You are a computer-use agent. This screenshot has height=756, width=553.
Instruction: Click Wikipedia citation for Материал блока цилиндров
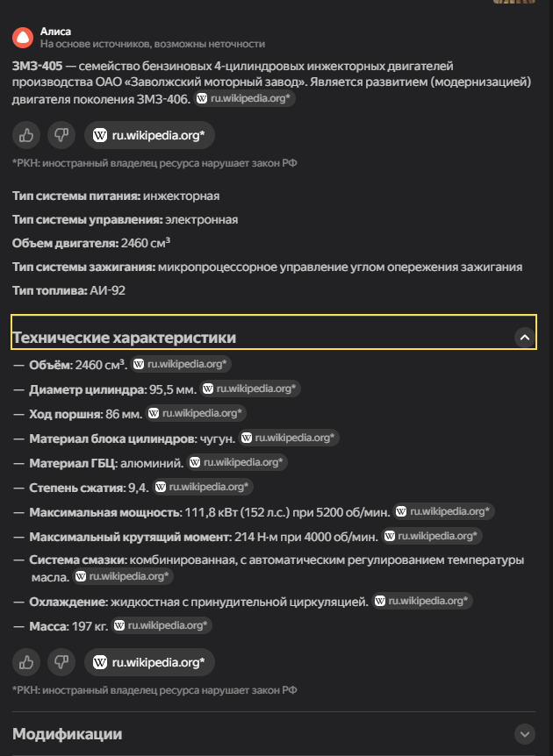click(290, 437)
